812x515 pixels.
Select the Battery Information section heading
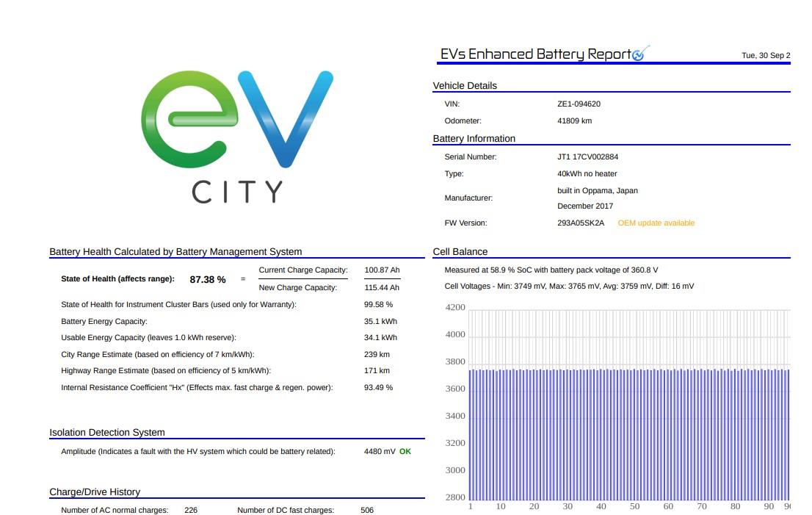click(474, 139)
